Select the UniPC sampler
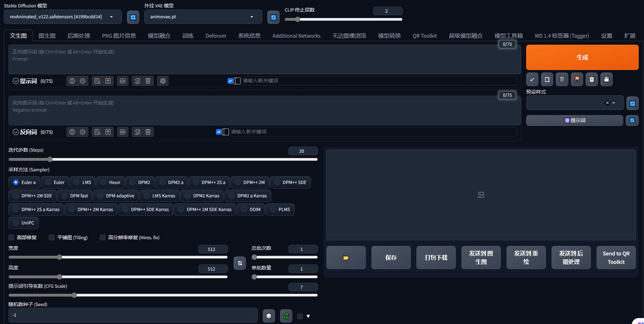Screen dimensions: 644x324 [x=24, y=223]
